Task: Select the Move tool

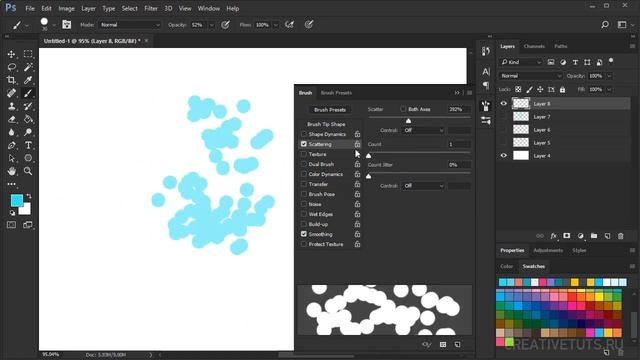Action: point(11,54)
